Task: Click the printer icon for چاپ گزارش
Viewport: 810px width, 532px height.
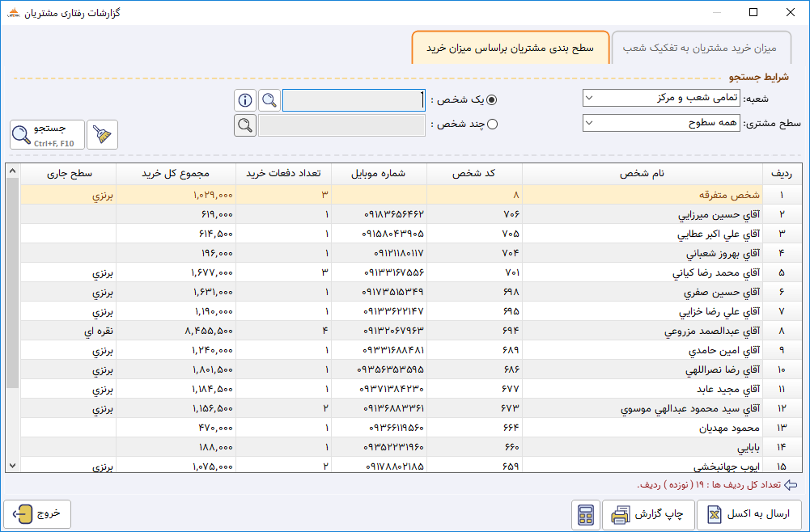Action: [x=620, y=514]
